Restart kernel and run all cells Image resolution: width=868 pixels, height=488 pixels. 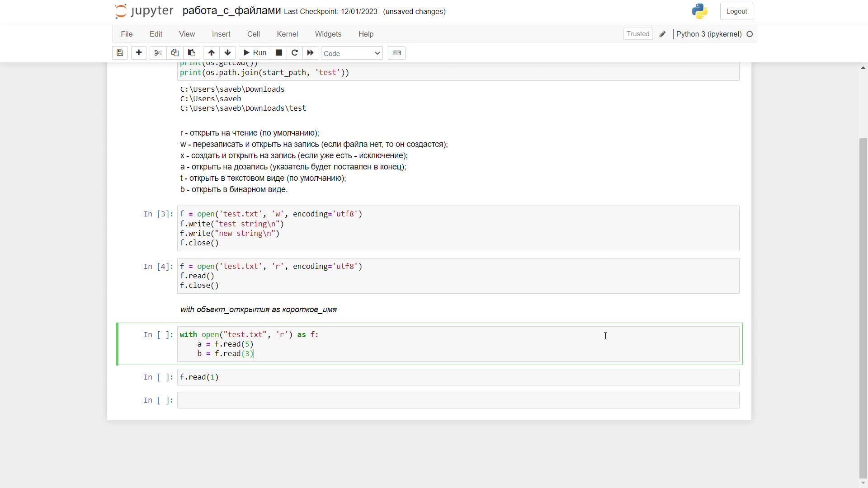[x=311, y=53]
